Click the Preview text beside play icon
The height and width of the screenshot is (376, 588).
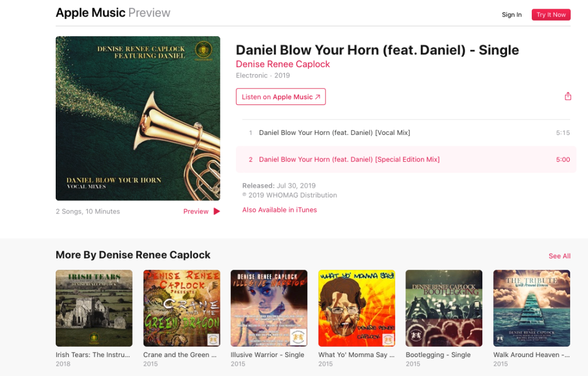coord(196,211)
